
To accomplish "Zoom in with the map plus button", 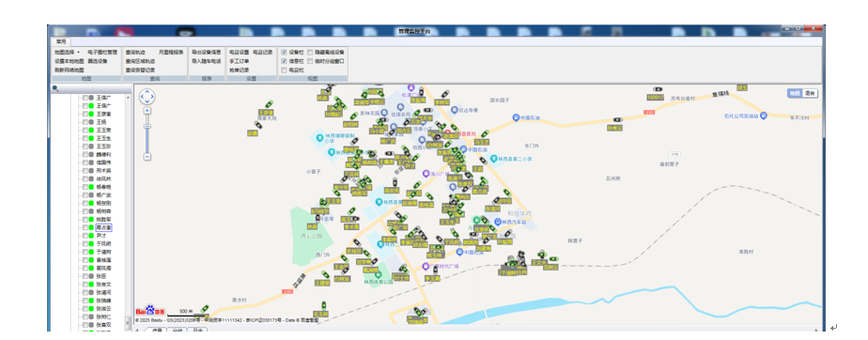I will coord(147,110).
